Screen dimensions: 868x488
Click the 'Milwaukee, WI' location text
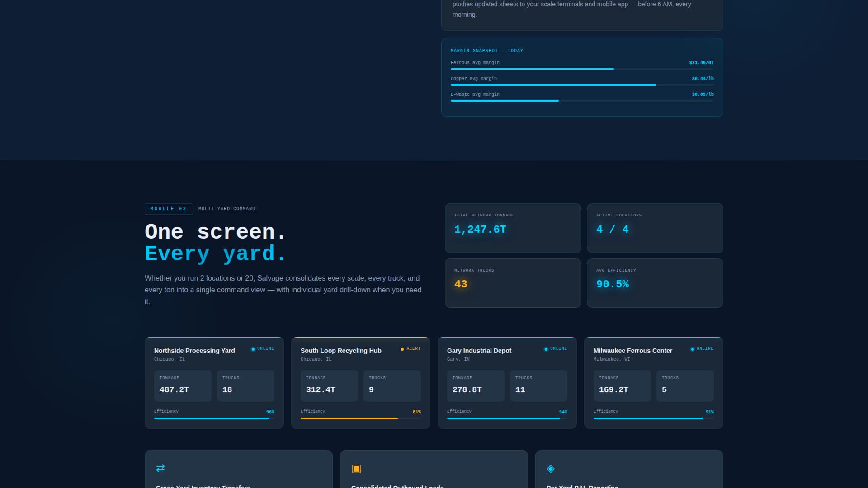point(612,359)
